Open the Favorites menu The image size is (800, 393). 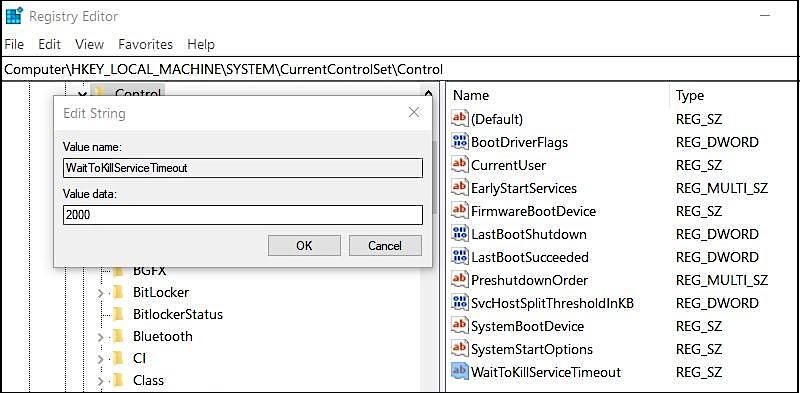[145, 44]
